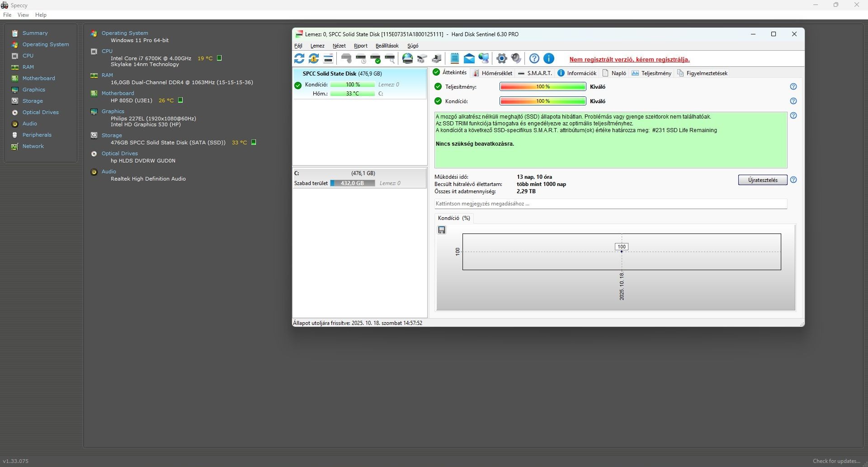Select SPCC Solid State Disk in disk list

(x=359, y=84)
